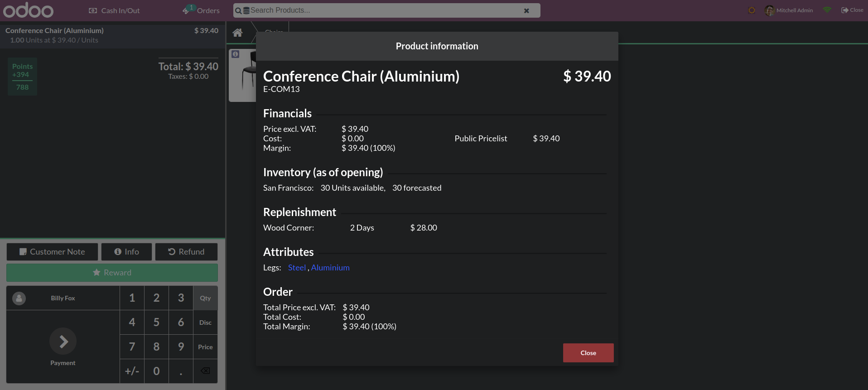Click the debug bug icon in header
Image resolution: width=868 pixels, height=390 pixels.
pyautogui.click(x=752, y=10)
